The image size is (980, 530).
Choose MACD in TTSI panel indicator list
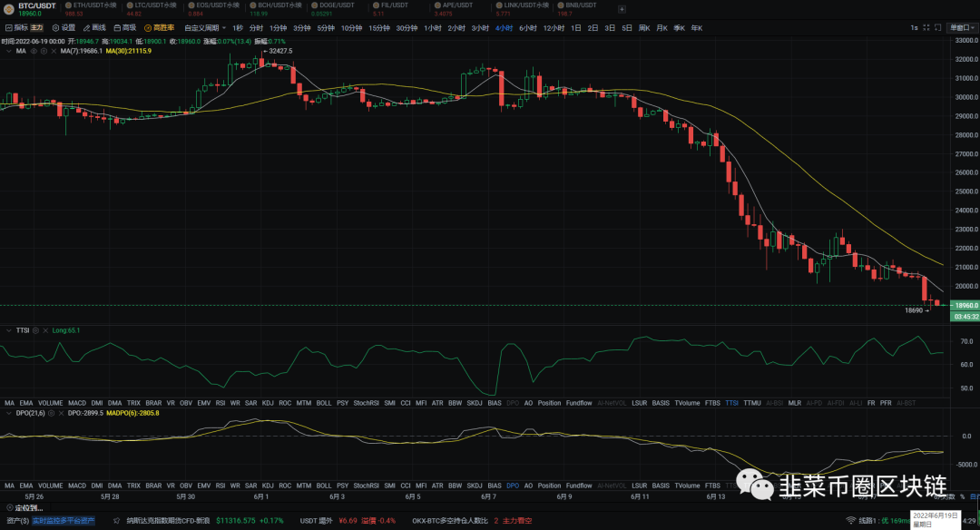point(77,403)
